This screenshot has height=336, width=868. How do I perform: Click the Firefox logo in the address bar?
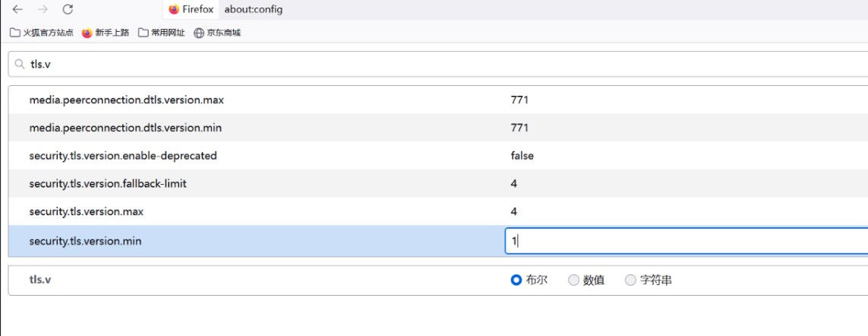pyautogui.click(x=174, y=10)
